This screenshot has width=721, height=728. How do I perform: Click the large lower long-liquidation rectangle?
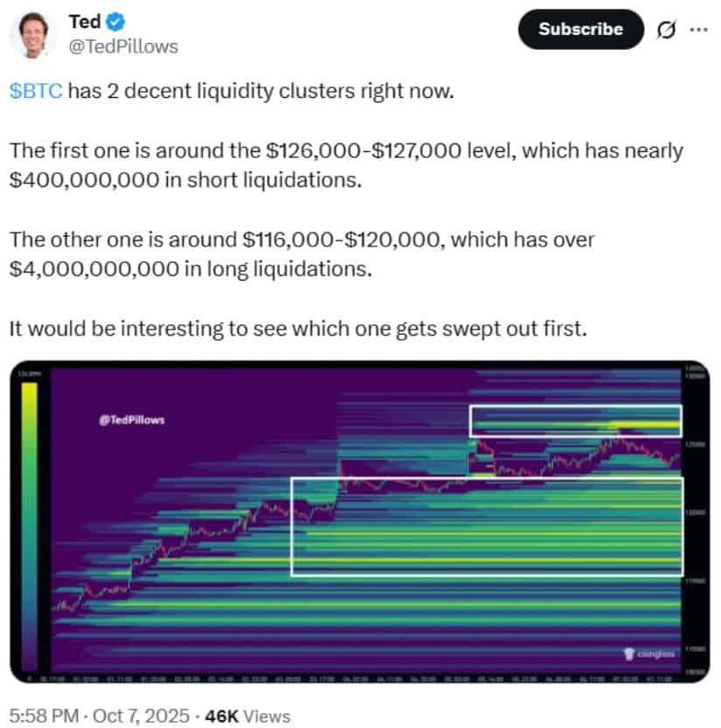coord(486,526)
